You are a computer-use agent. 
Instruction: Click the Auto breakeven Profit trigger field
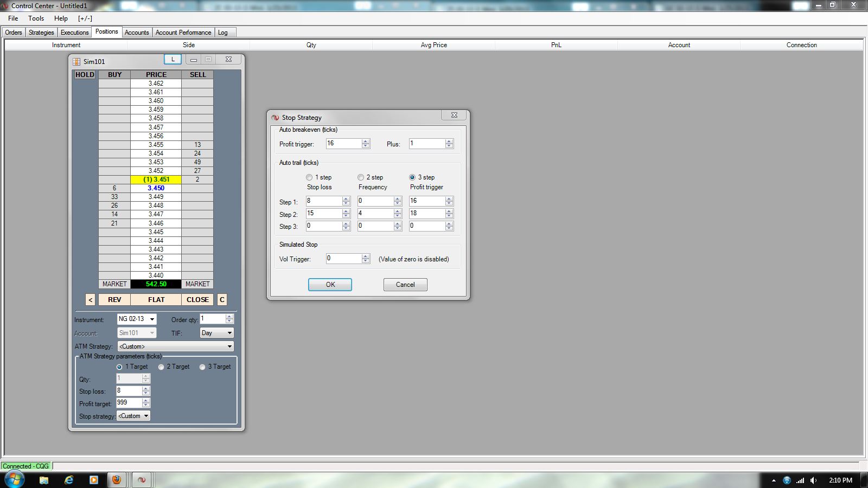344,144
